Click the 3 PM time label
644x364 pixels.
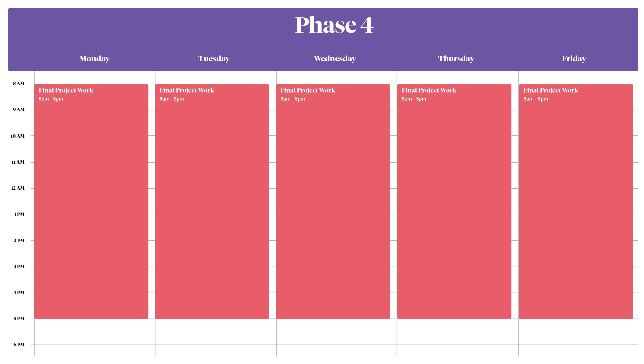(19, 267)
